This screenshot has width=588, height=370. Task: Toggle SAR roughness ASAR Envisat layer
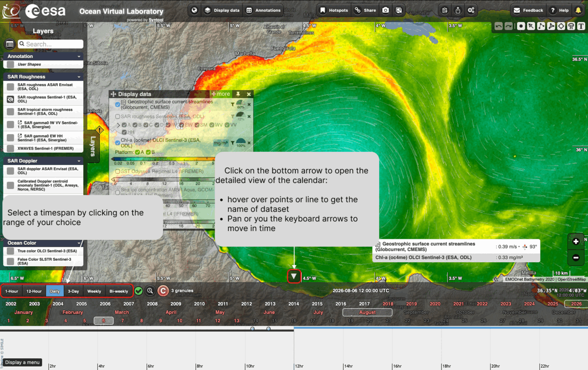coord(10,87)
